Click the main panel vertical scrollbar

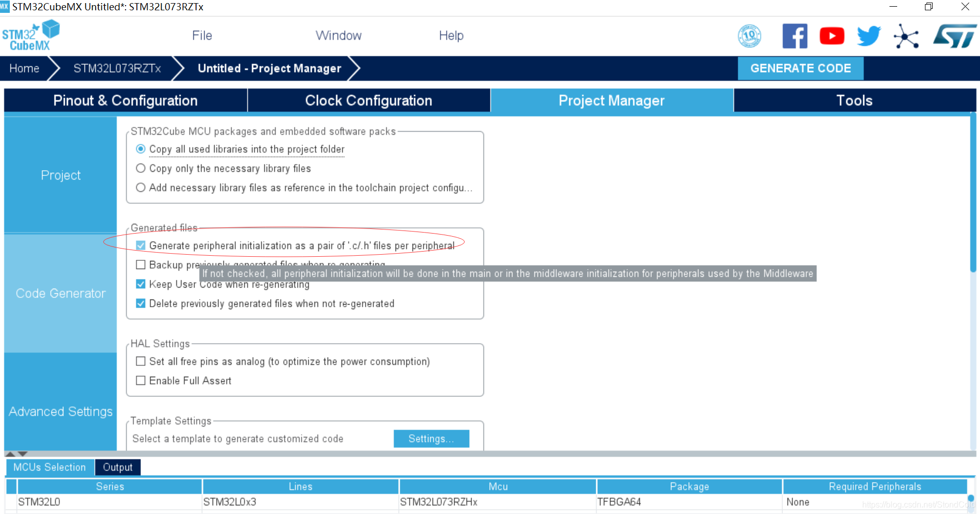pyautogui.click(x=973, y=193)
